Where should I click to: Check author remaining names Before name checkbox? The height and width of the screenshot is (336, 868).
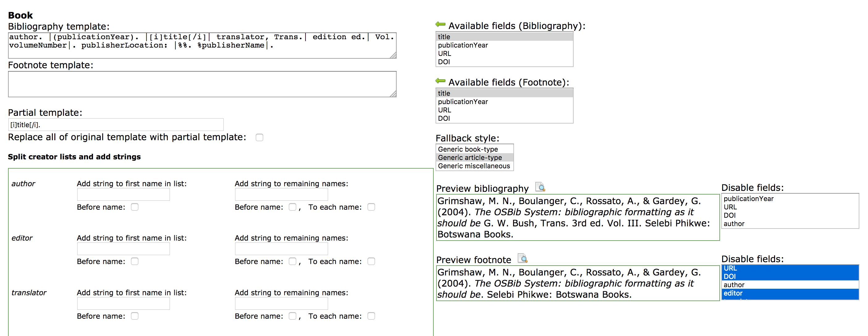pos(293,207)
